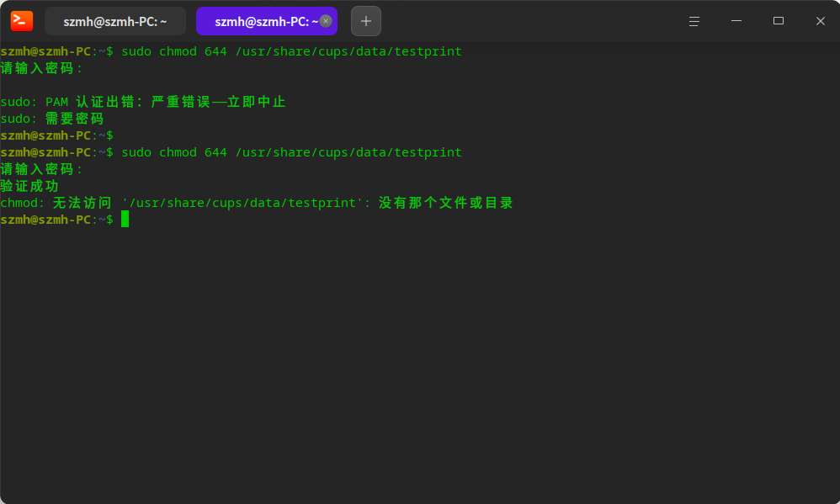Click the second sudo chmod 644 command line
The image size is (840, 504).
point(231,152)
